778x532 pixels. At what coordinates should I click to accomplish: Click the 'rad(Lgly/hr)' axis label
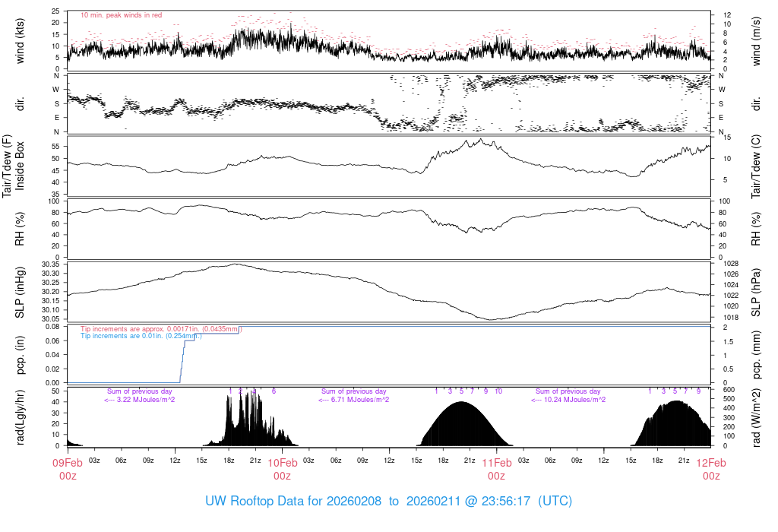point(20,417)
